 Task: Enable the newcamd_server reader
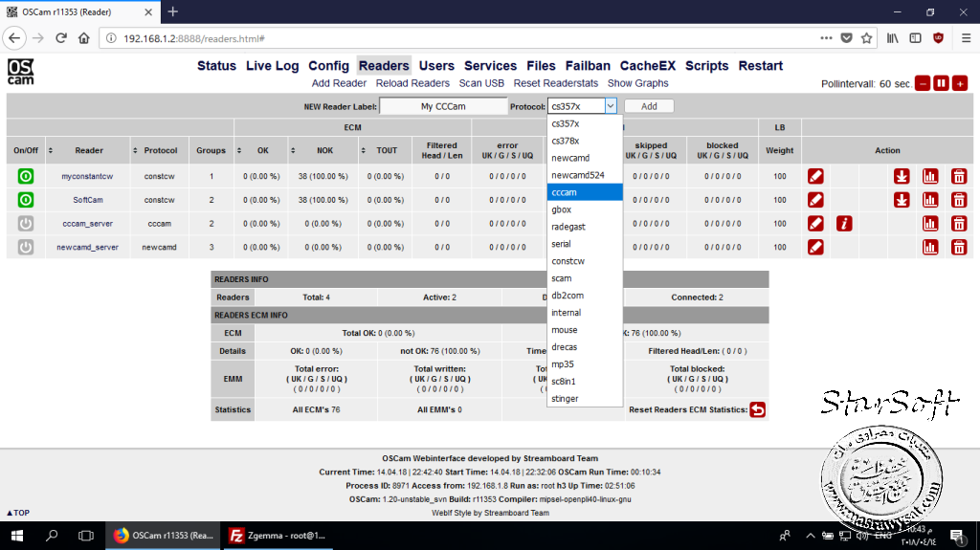tap(26, 248)
